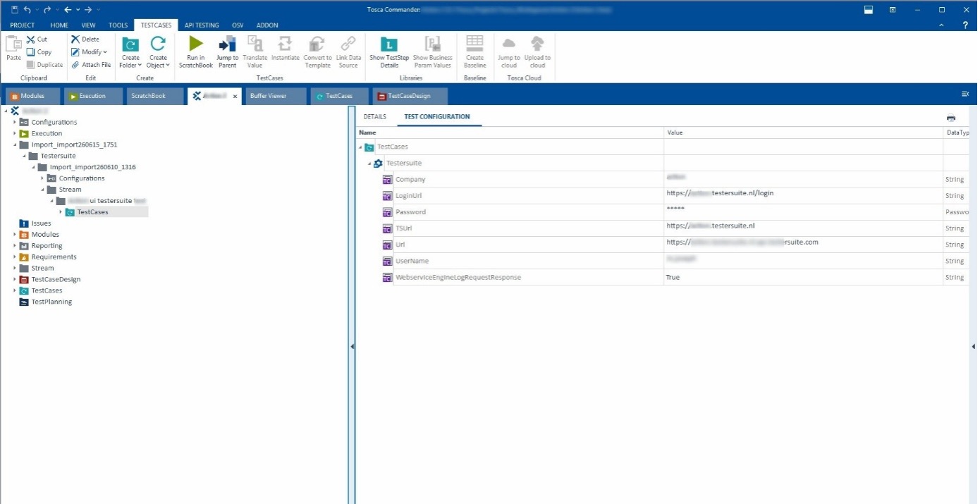Switch to the Buffer Viewer tab
Viewport: 980px width, 504px height.
click(x=275, y=96)
